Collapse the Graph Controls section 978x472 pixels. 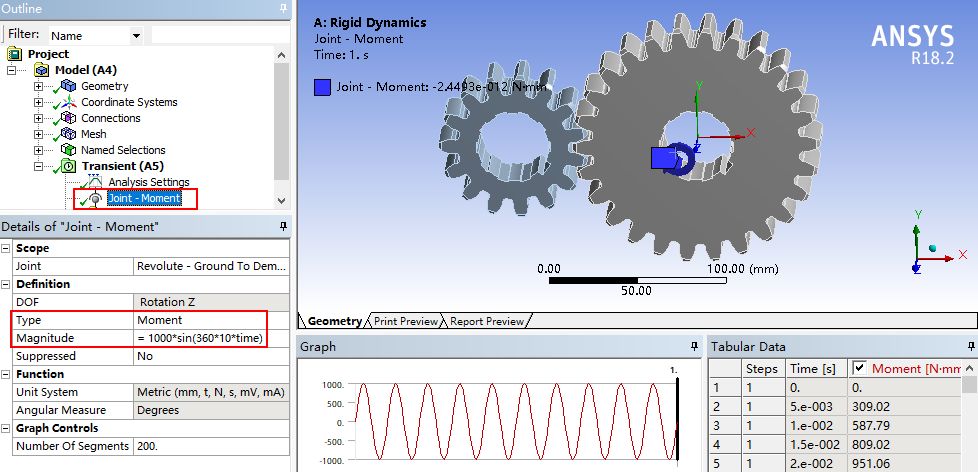[6, 428]
